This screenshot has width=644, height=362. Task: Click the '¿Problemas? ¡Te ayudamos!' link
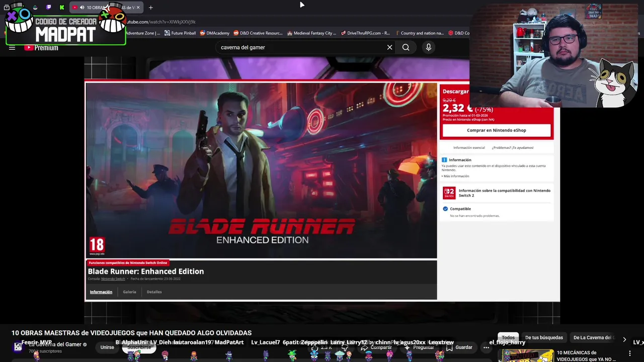[x=513, y=148]
